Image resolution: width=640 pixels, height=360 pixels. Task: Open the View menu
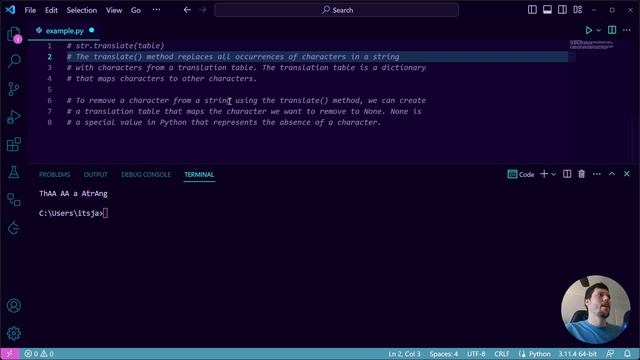pyautogui.click(x=114, y=10)
